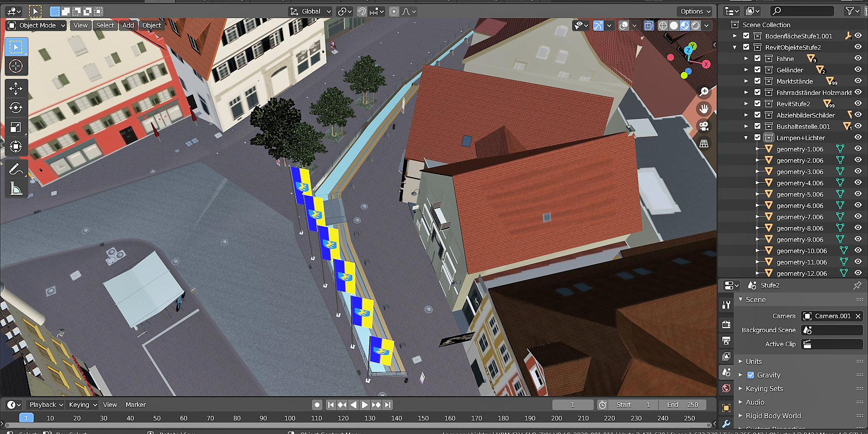The height and width of the screenshot is (434, 868).
Task: Toggle proportional editing
Action: (394, 11)
